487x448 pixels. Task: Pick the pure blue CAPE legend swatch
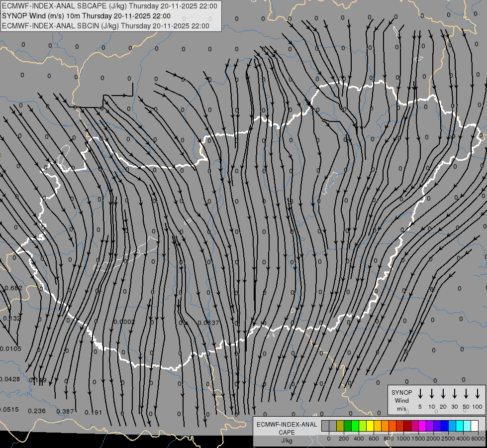tap(445, 426)
